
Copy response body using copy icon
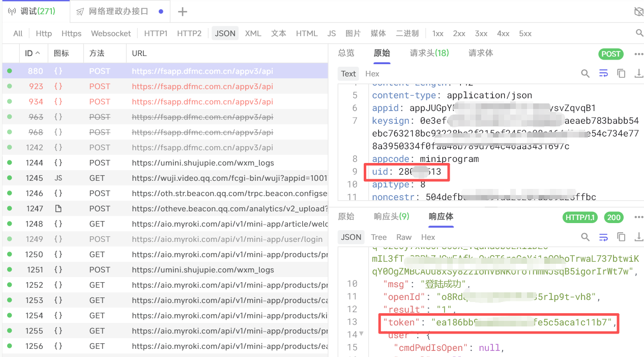pos(621,237)
